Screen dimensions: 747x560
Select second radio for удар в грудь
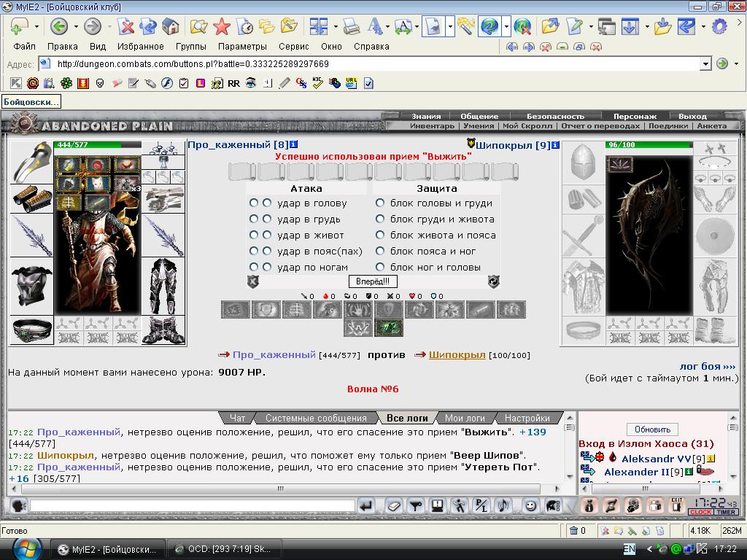point(267,219)
